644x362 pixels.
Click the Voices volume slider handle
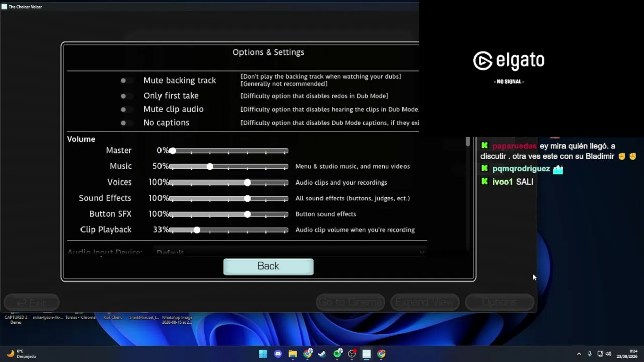[247, 183]
